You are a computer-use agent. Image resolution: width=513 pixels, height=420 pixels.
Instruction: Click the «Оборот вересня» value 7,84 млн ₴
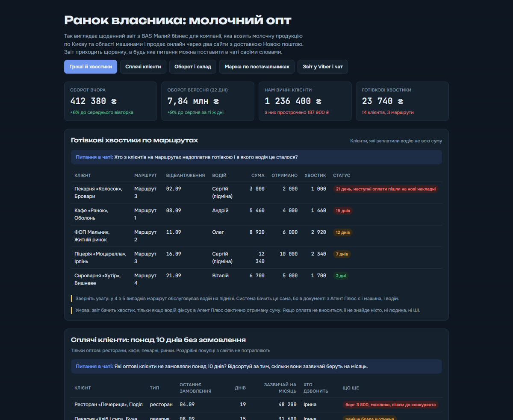pyautogui.click(x=194, y=101)
